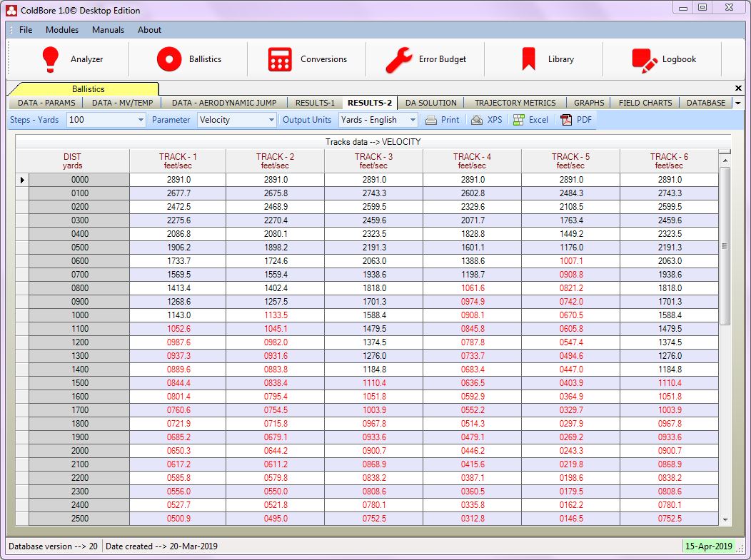
Task: Click the Ballistics module button label
Action: (x=205, y=59)
